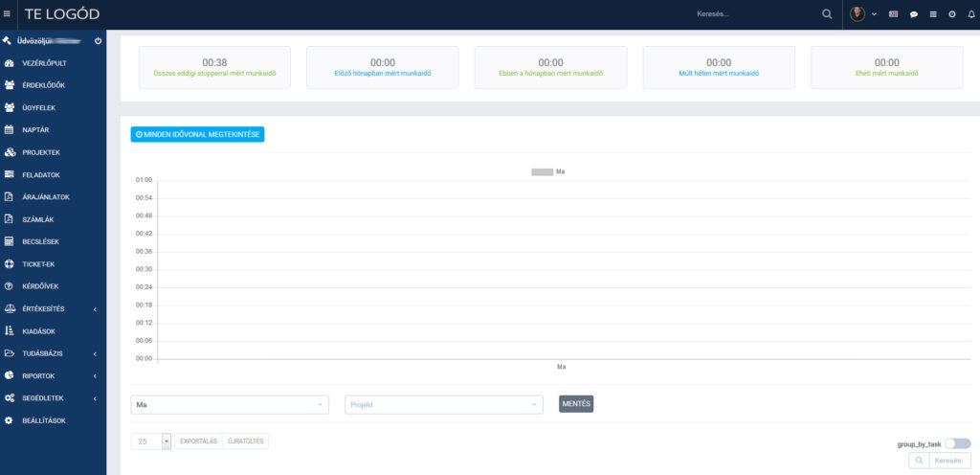Click the hamburger menu icon beside the logo

tap(8, 14)
